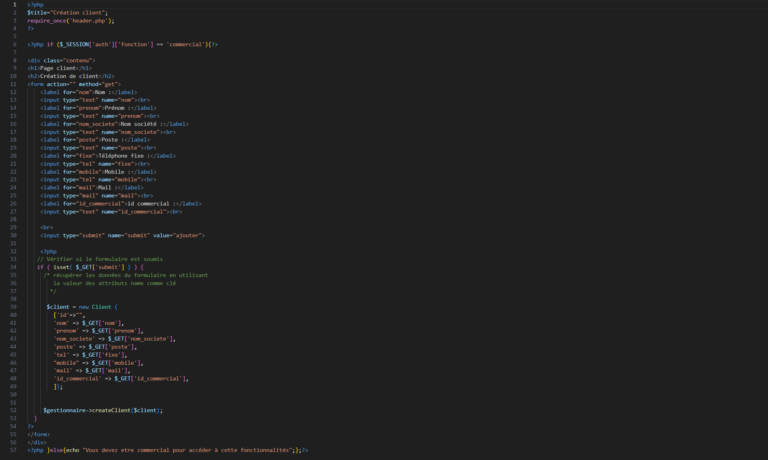Click the label for="mobile" line
The height and width of the screenshot is (460, 768).
pyautogui.click(x=98, y=172)
